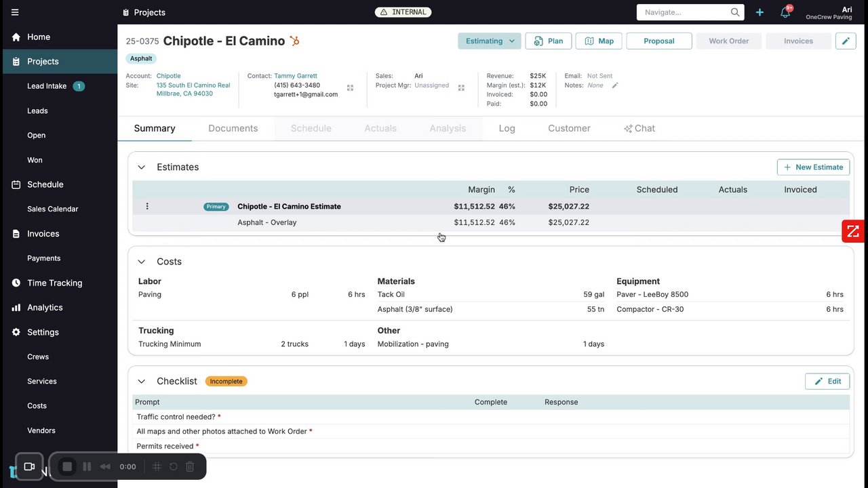Click the red floating widget icon
Image resolution: width=868 pixels, height=488 pixels.
point(853,231)
